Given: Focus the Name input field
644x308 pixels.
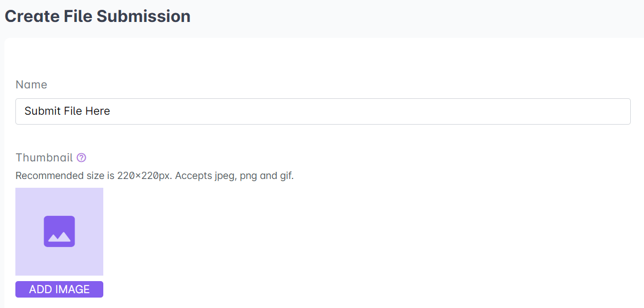Looking at the screenshot, I should (323, 111).
